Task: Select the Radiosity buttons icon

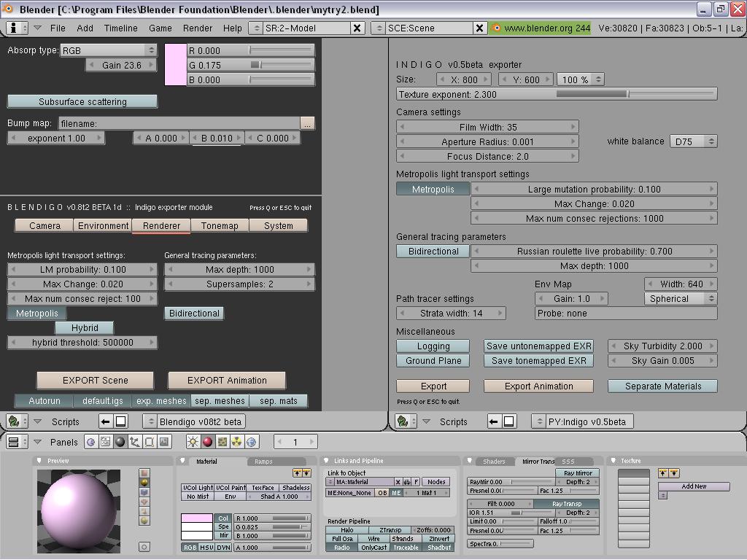Action: pyautogui.click(x=236, y=440)
